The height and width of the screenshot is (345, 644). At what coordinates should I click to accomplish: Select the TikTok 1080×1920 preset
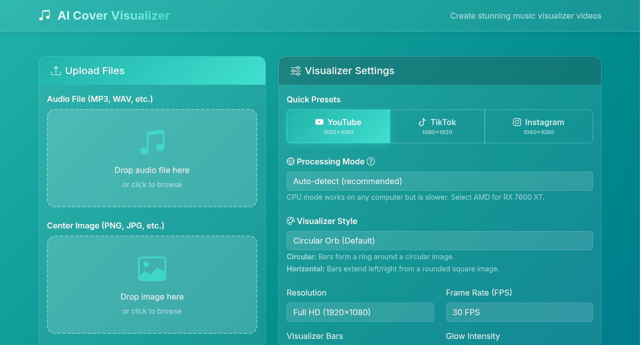tap(437, 127)
